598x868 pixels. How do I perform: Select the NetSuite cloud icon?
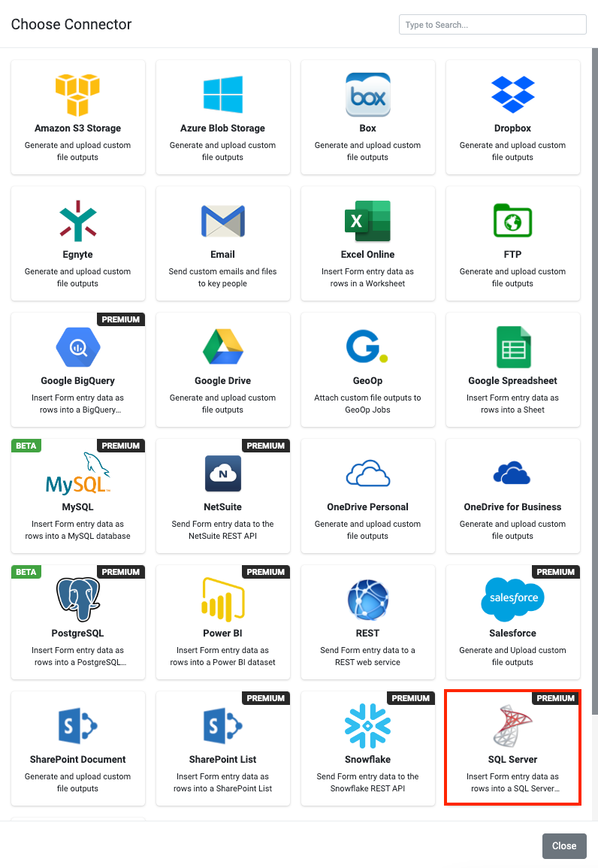pyautogui.click(x=223, y=473)
